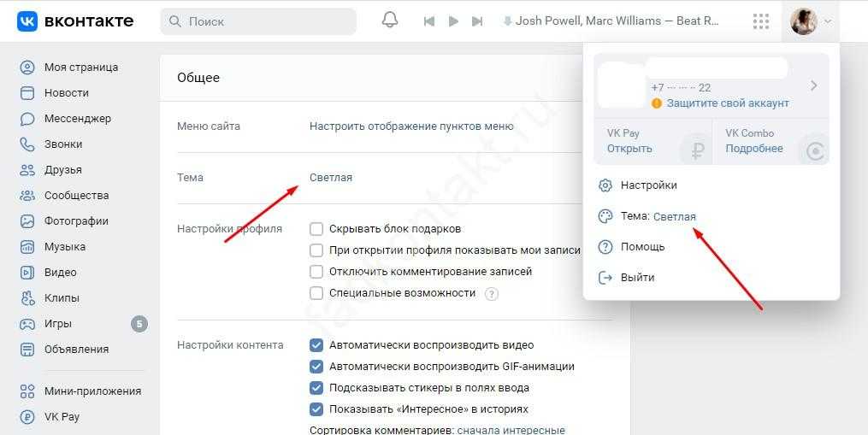The height and width of the screenshot is (435, 868).
Task: Click the help question mark near Специальные возможности
Action: [492, 294]
